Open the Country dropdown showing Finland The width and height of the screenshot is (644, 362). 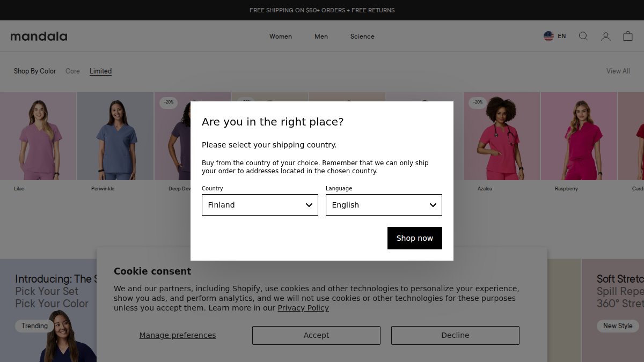(260, 205)
